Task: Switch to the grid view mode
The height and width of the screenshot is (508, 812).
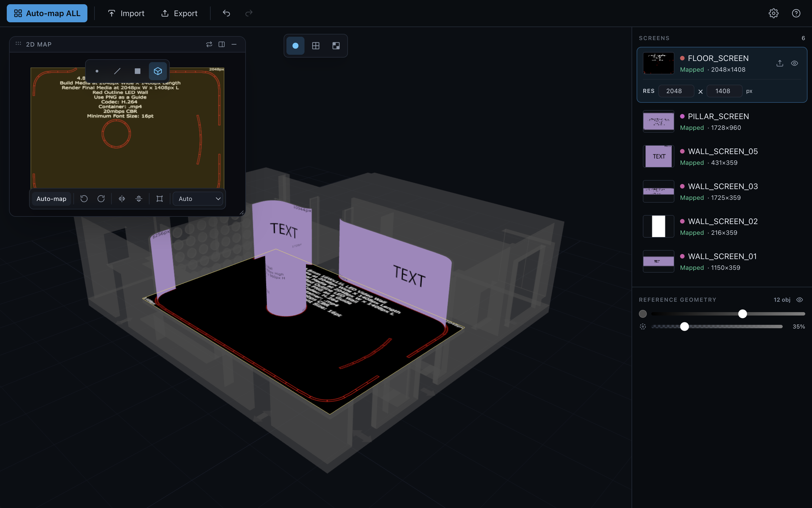Action: pos(316,46)
